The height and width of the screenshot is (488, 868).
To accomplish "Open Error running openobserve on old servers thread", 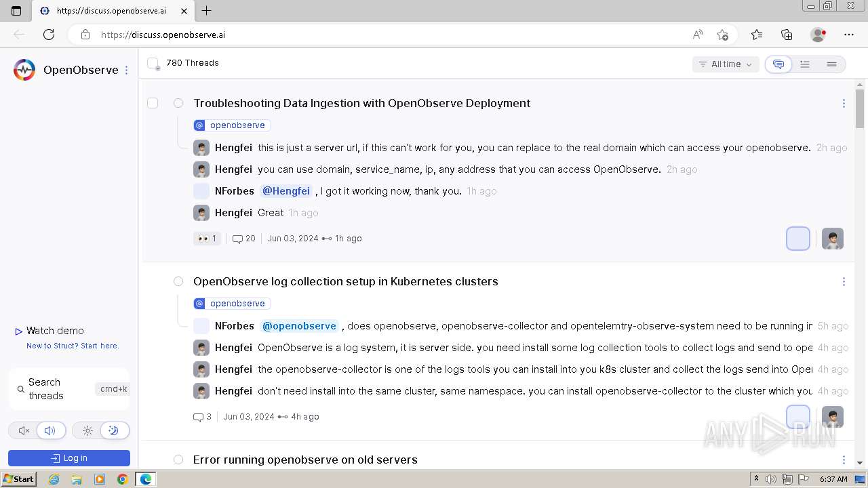I will [305, 460].
